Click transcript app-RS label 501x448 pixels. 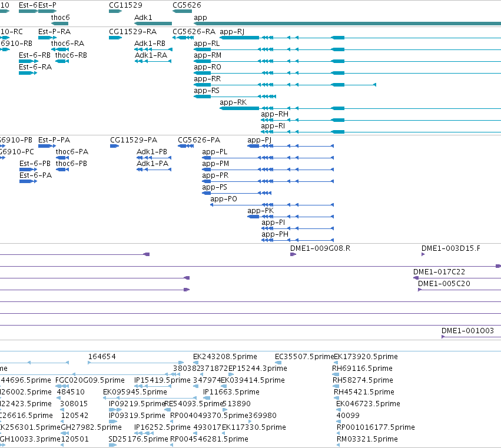207,91
